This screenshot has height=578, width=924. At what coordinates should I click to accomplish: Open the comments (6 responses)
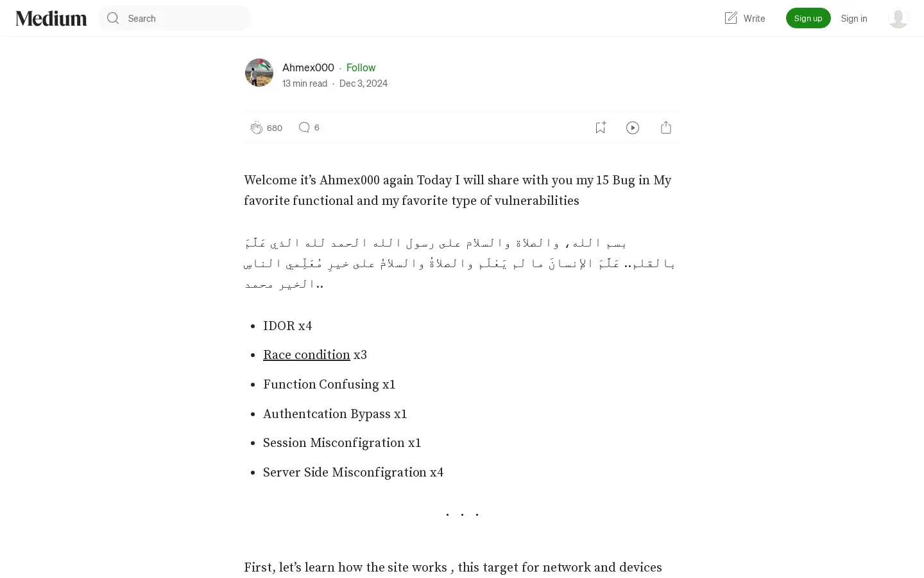pos(304,128)
